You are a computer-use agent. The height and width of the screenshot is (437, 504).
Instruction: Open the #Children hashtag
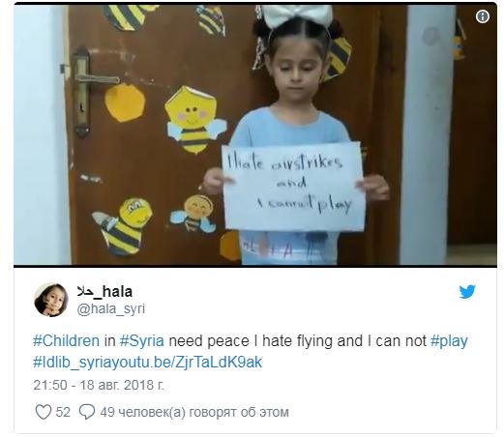tap(66, 341)
